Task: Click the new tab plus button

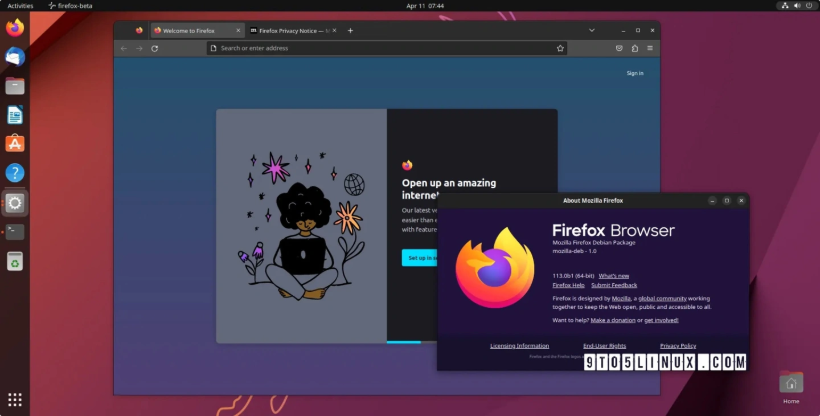Action: pyautogui.click(x=350, y=30)
